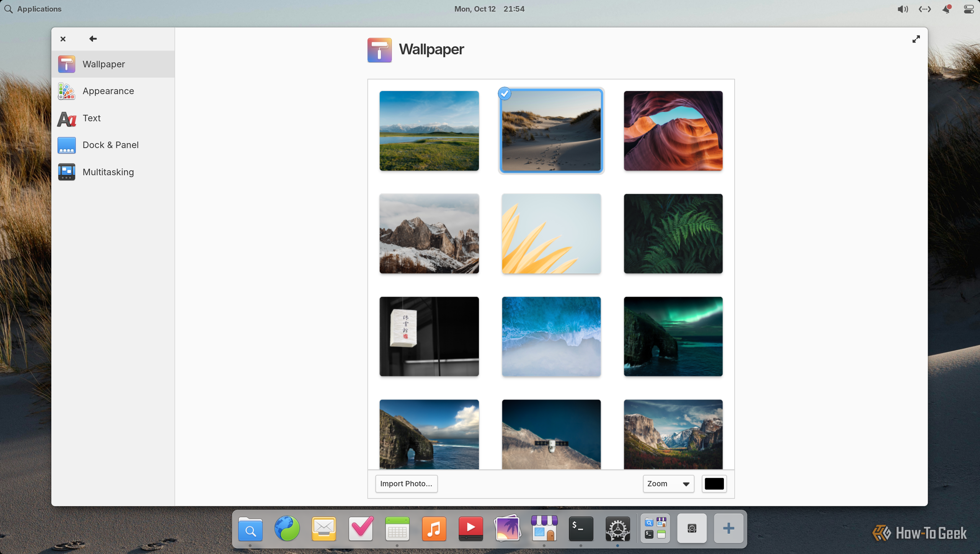Click the plus icon in the dock

729,529
